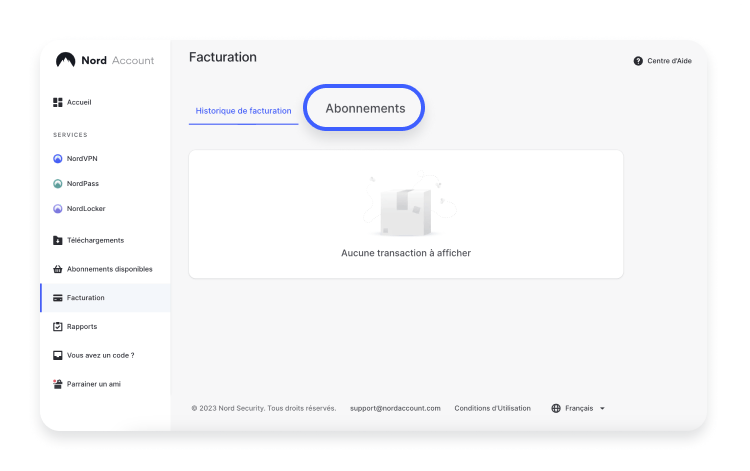Open Vous avez un code ? menu item
The width and height of the screenshot is (750, 471).
(x=100, y=355)
